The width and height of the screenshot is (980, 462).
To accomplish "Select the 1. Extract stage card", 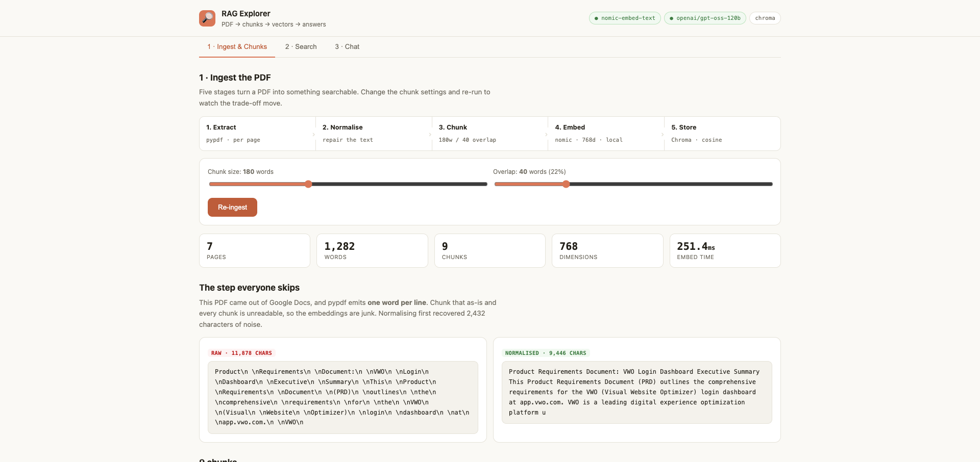I will point(257,134).
